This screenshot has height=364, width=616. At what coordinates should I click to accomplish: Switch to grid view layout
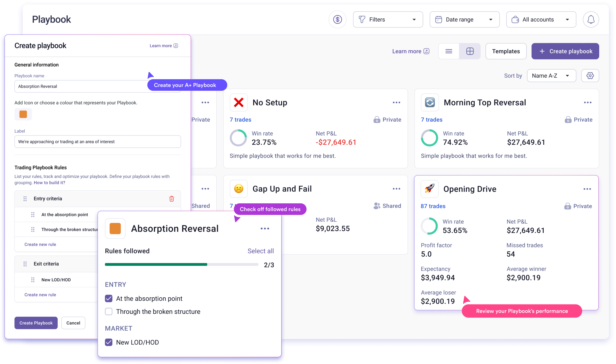[470, 51]
